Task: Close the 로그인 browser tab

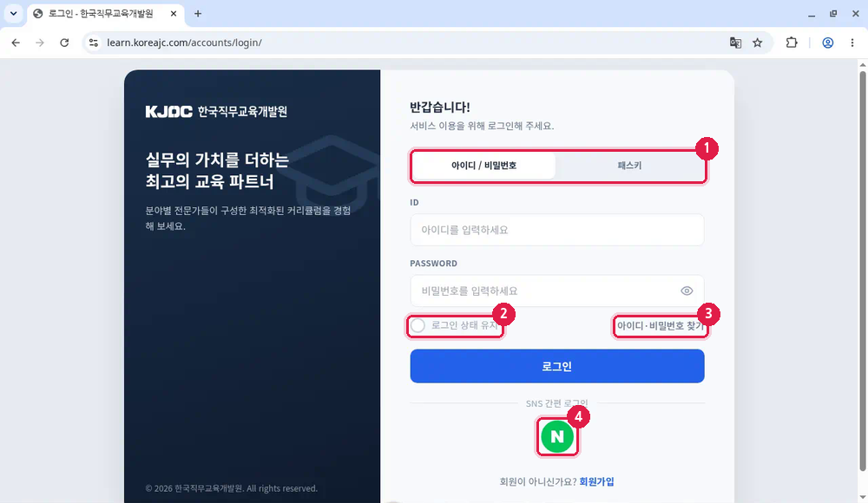Action: click(174, 13)
